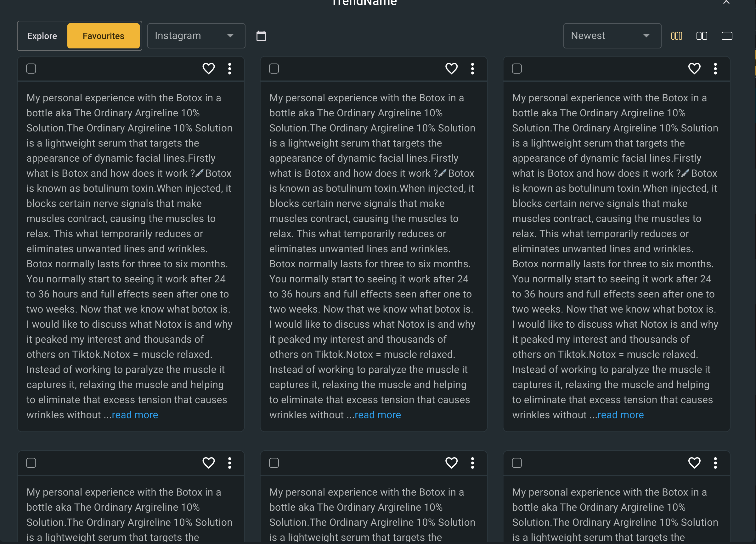Image resolution: width=756 pixels, height=544 pixels.
Task: Switch to two-column grid view
Action: tap(702, 36)
